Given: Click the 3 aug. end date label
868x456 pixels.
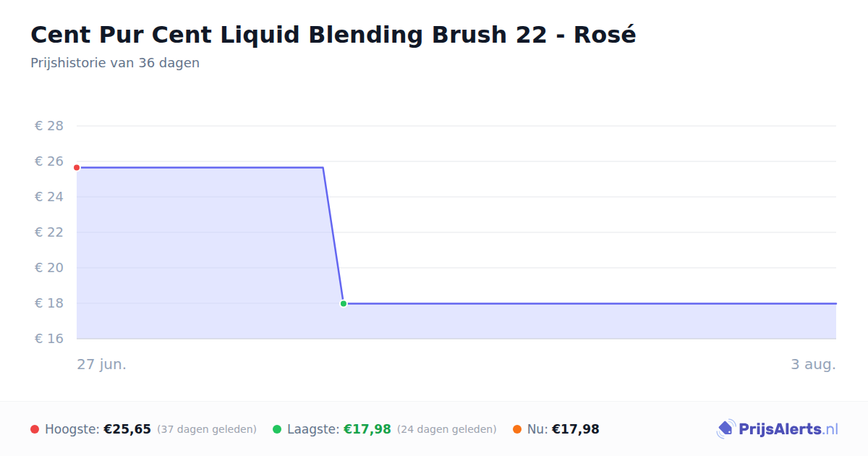Looking at the screenshot, I should pyautogui.click(x=813, y=364).
